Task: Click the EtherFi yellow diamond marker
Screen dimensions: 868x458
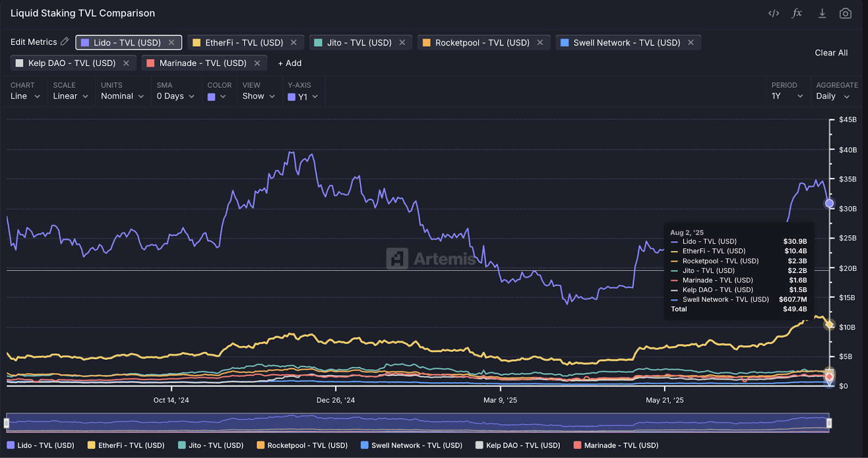Action: tap(829, 325)
